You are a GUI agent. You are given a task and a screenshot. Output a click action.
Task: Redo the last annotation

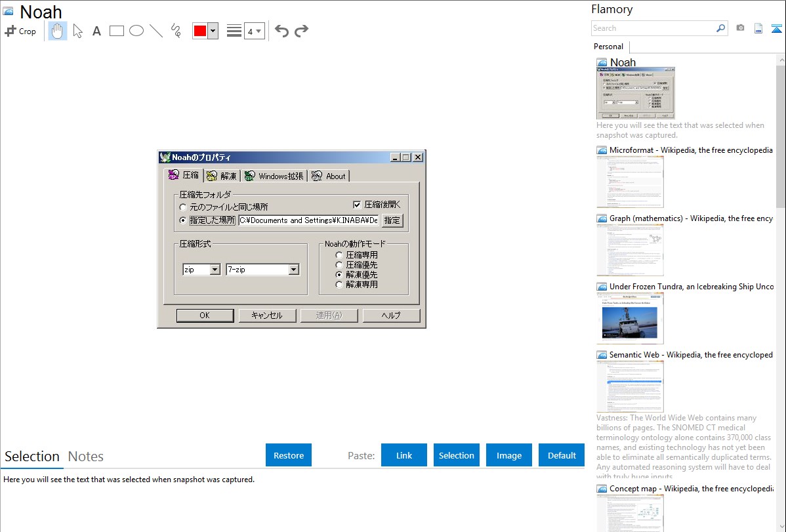click(x=301, y=31)
